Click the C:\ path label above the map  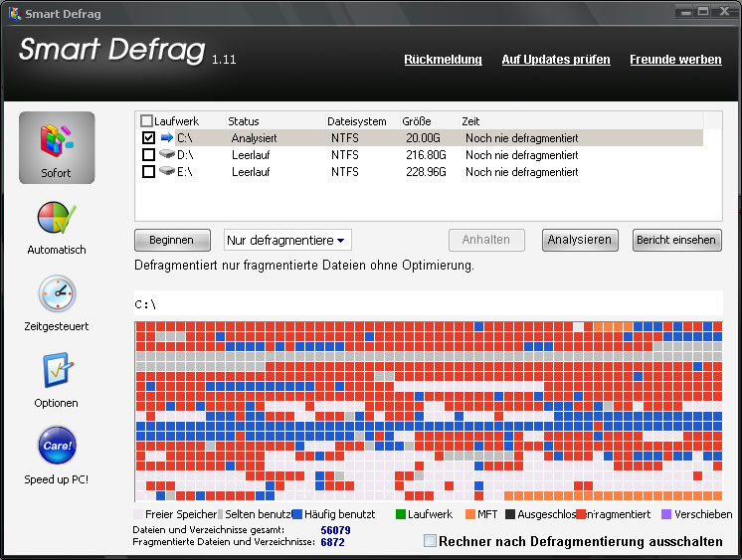[145, 304]
